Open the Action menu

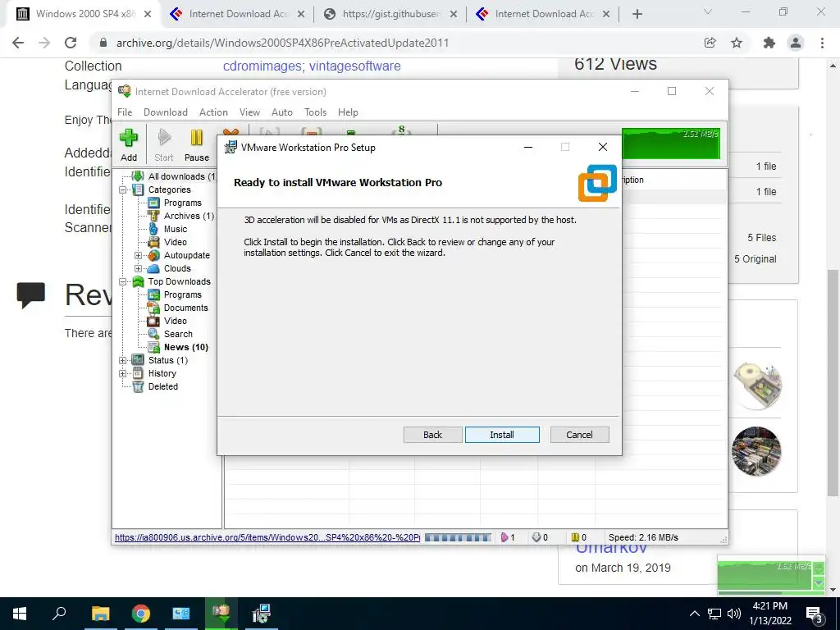coord(213,112)
